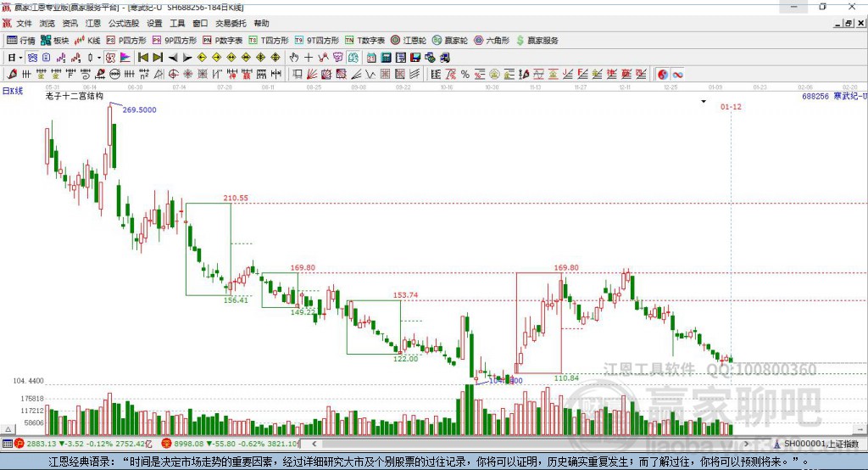The image size is (868, 470).
Task: Click the 110.84 level label
Action: pos(566,378)
